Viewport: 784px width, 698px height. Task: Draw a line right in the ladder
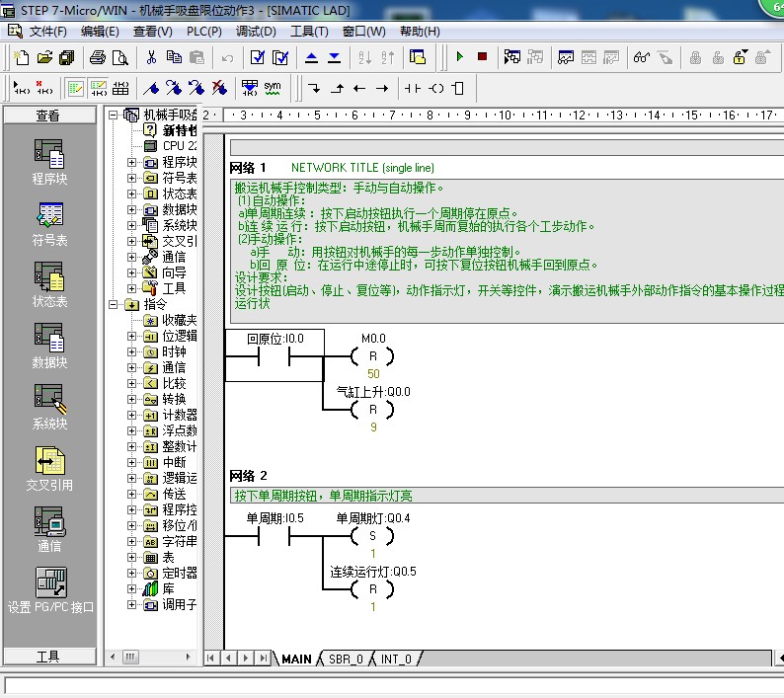382,89
